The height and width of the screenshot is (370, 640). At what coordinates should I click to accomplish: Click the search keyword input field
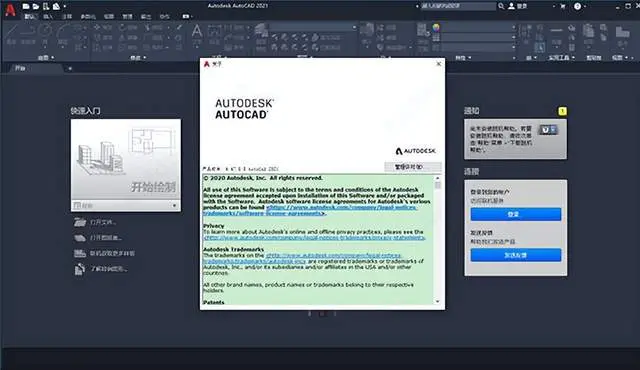tap(458, 6)
